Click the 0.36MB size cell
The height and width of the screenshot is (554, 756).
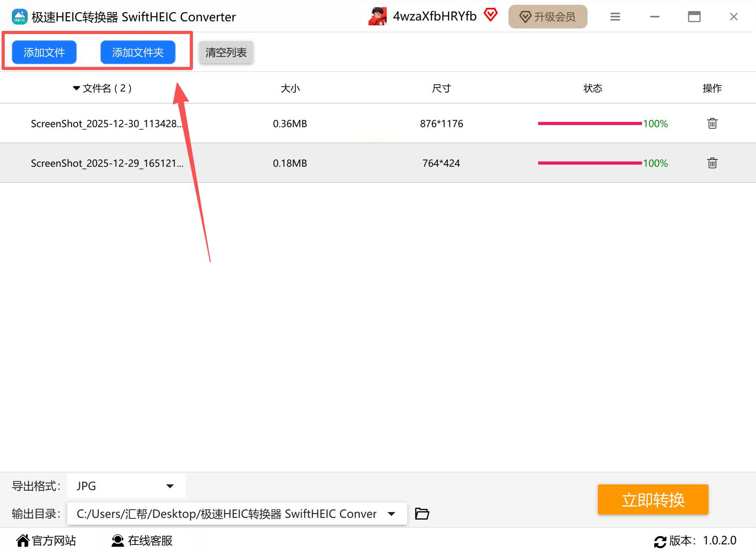click(x=290, y=124)
